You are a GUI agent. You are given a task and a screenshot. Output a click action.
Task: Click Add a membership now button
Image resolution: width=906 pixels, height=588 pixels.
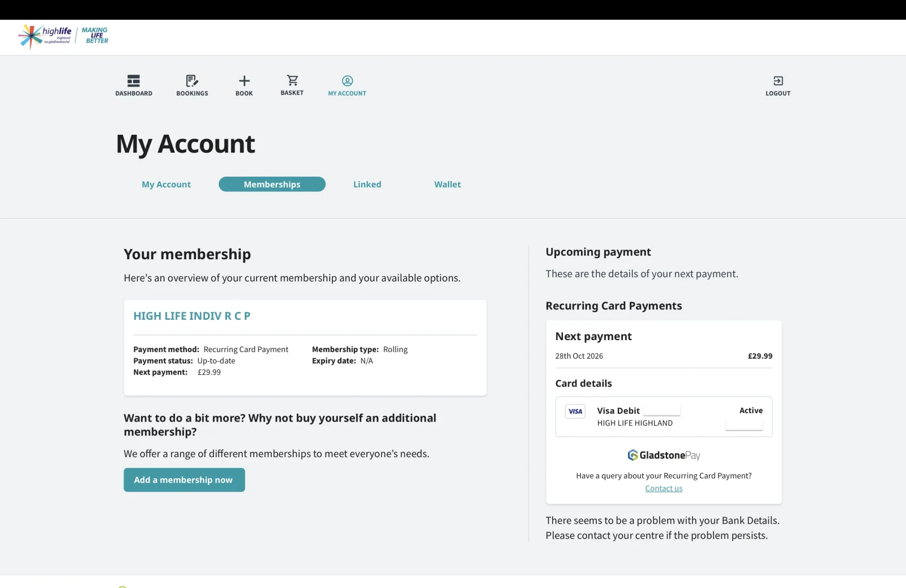184,480
